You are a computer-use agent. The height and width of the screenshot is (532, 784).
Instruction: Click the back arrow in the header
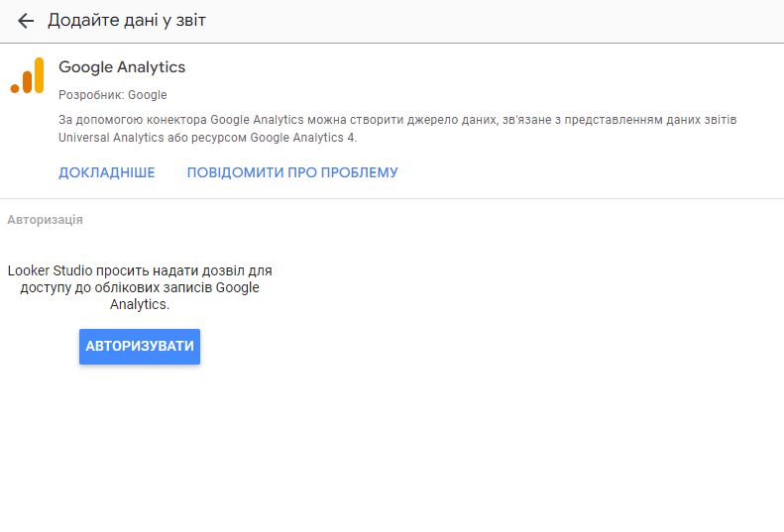pyautogui.click(x=26, y=21)
